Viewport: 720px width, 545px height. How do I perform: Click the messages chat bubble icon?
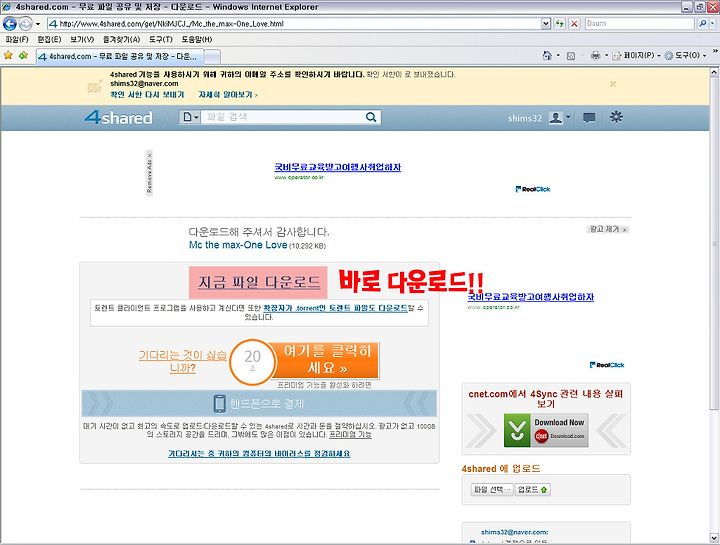tap(589, 118)
